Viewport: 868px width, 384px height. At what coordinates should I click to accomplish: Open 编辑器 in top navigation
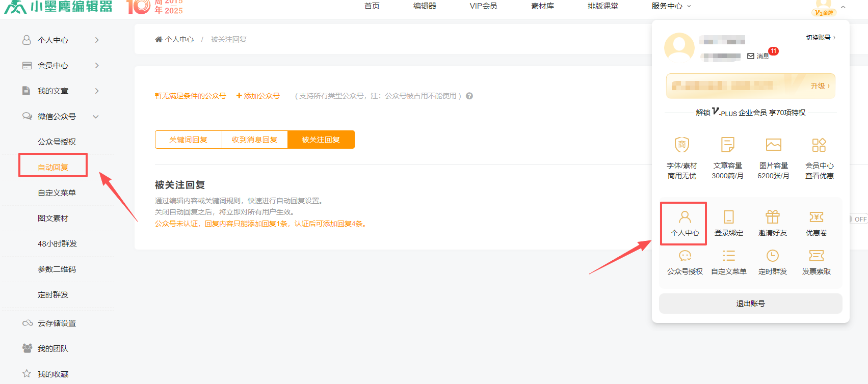425,6
